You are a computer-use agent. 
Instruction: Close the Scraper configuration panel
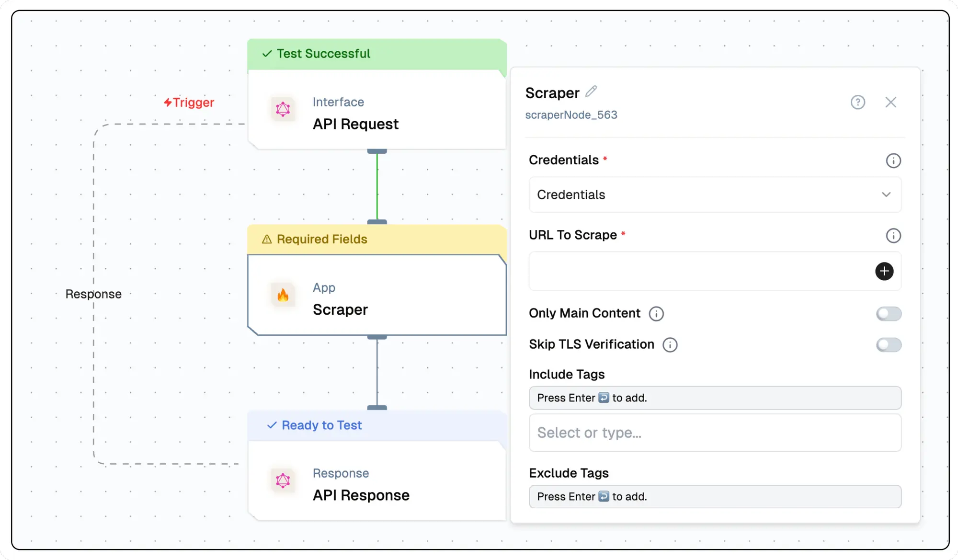[x=890, y=102]
